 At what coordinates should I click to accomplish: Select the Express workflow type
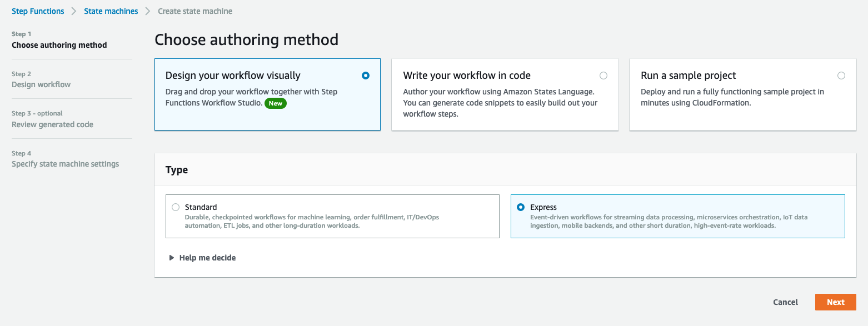[520, 207]
